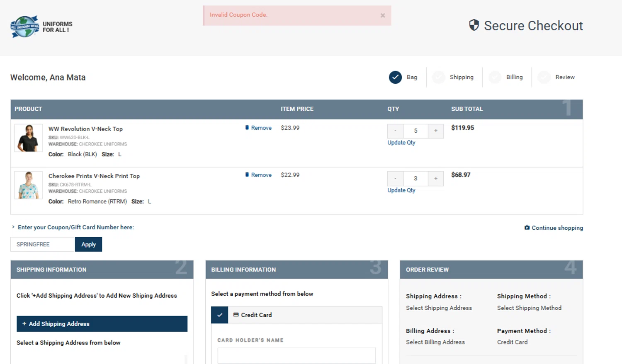Click the Credit Card payment option label
Screen dimensions: 622x364
coord(253,315)
